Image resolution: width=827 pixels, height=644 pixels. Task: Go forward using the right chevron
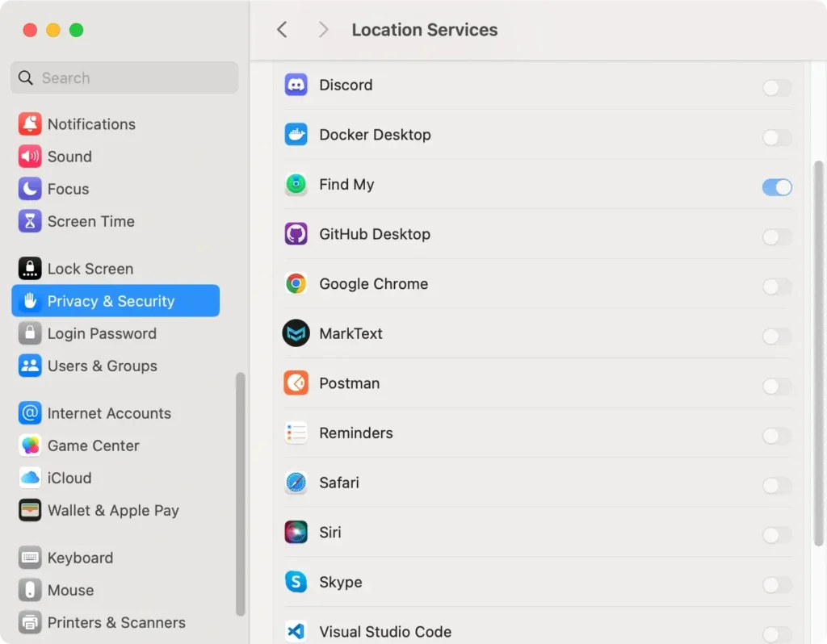[323, 30]
